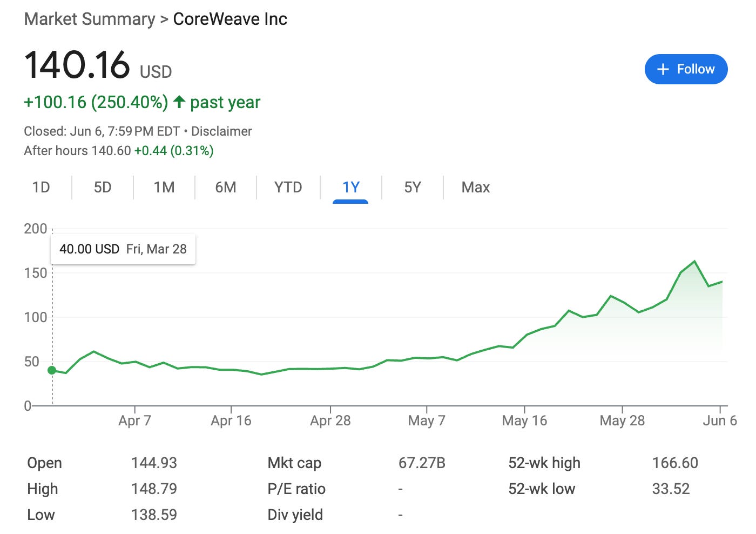
Task: Click the 200 y-axis label
Action: (36, 229)
